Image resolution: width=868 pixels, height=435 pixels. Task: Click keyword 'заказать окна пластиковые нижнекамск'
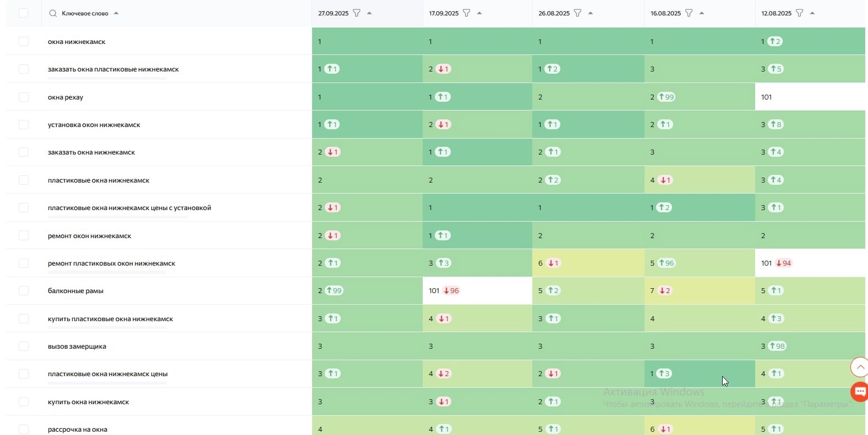113,69
